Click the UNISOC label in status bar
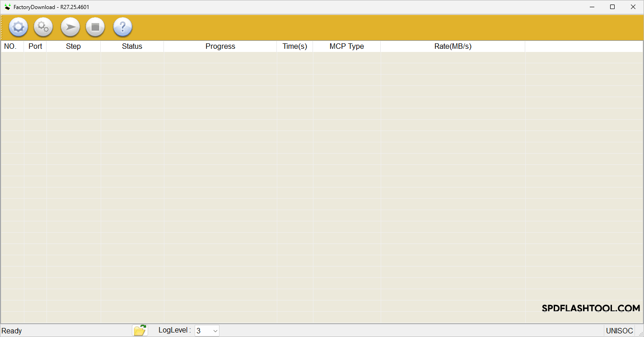 click(x=619, y=331)
